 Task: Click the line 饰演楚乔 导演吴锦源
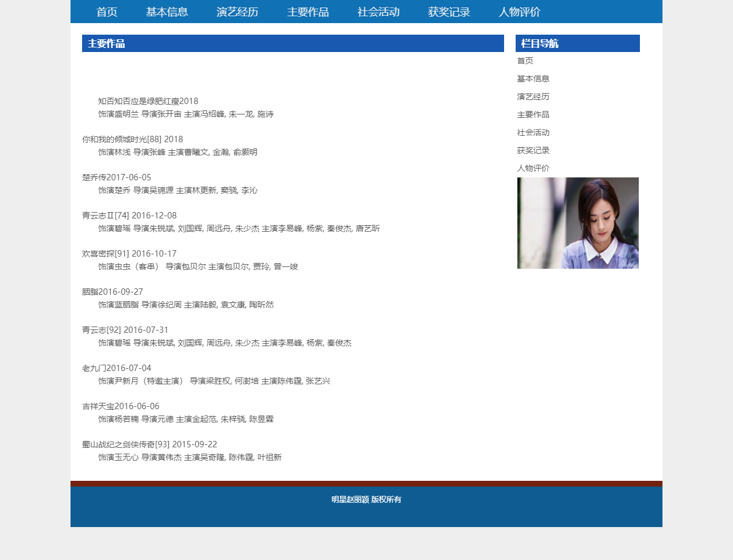(x=177, y=191)
